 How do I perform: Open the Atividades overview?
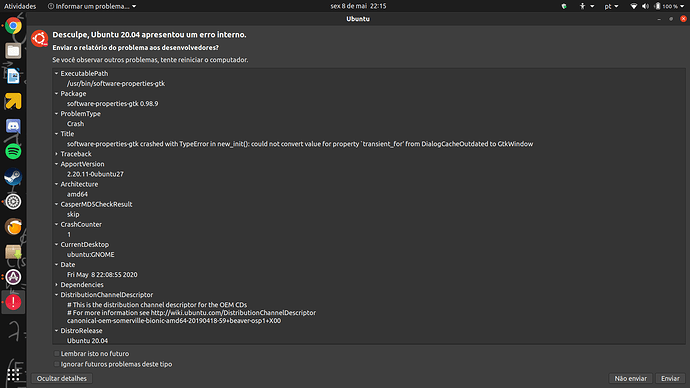(x=20, y=6)
